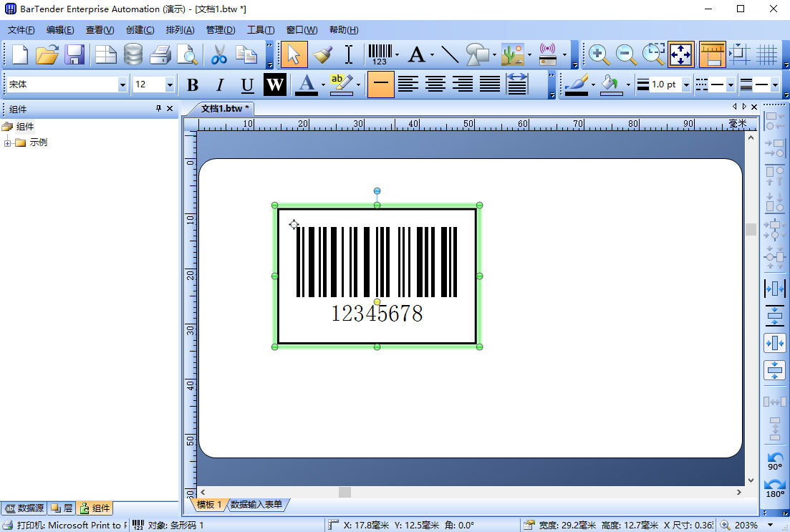
Task: Open the font size dropdown showing 12
Action: pyautogui.click(x=170, y=84)
